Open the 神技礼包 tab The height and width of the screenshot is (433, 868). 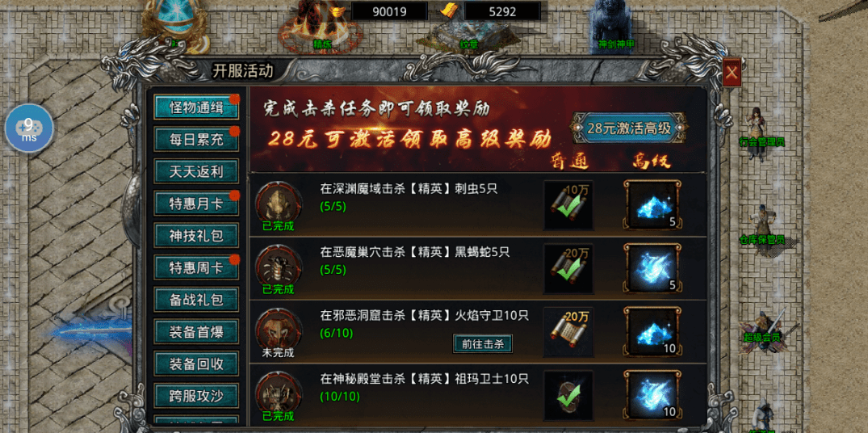(x=196, y=235)
